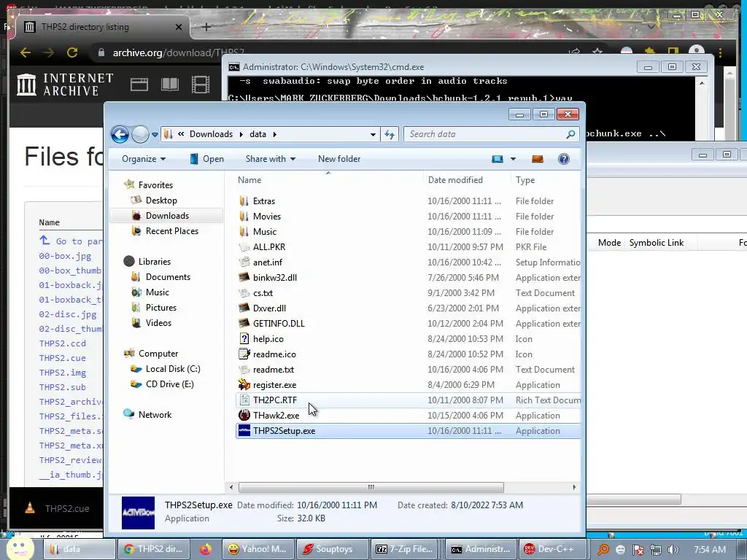The height and width of the screenshot is (560, 747).
Task: Select binkw32.dll file
Action: coord(275,278)
